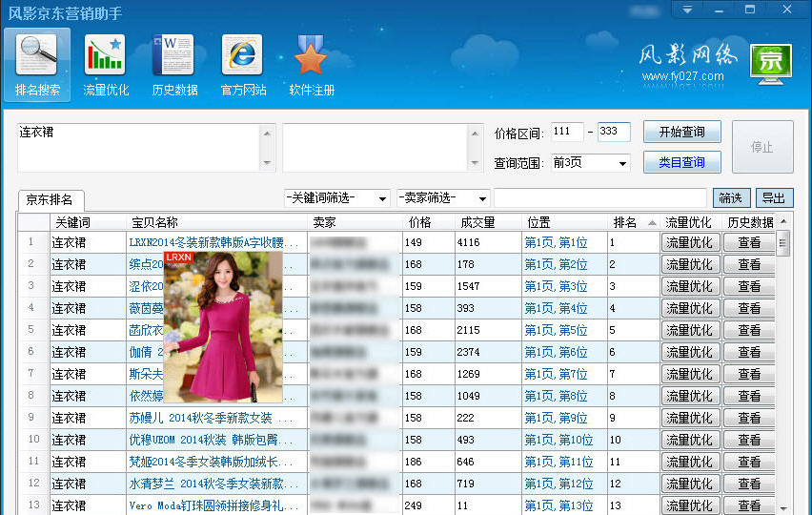Open the 排名搜索 ranking search tool
The height and width of the screenshot is (515, 812).
click(x=37, y=65)
